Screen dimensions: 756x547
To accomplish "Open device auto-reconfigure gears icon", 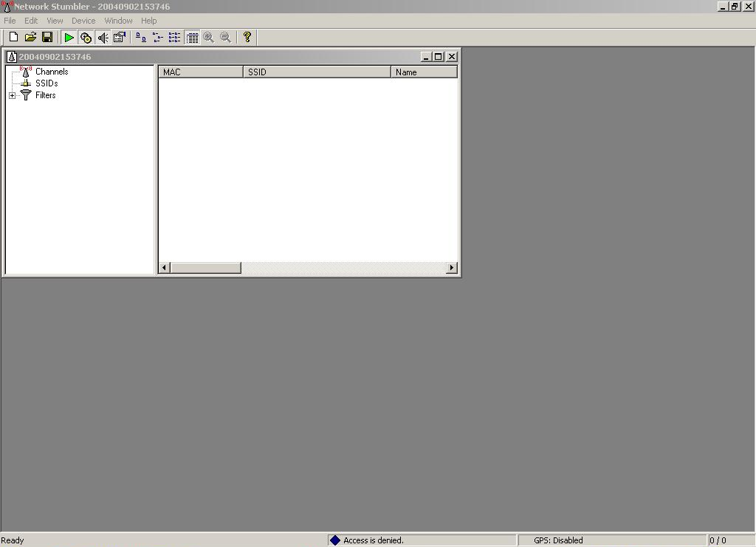I will point(85,37).
